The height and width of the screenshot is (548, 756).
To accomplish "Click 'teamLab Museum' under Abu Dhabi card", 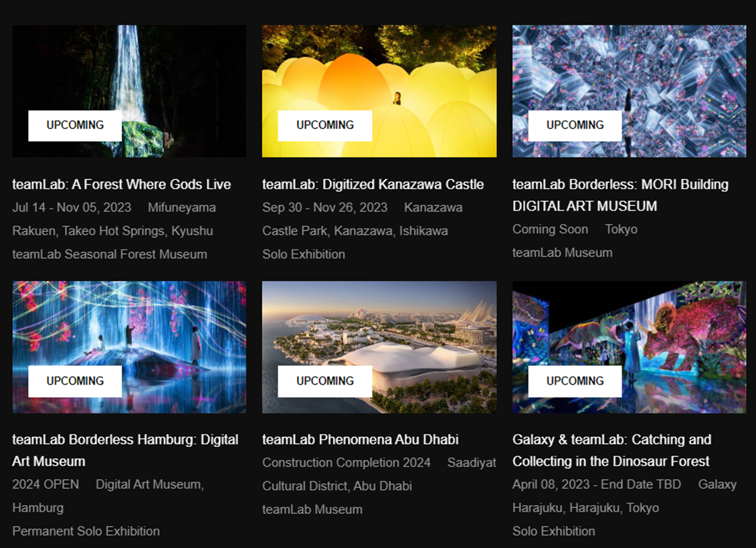I will tap(312, 509).
